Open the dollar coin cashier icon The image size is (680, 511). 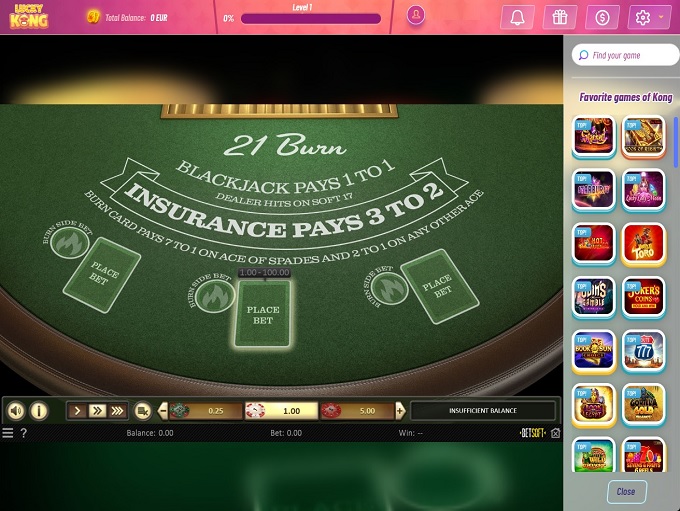(x=601, y=17)
